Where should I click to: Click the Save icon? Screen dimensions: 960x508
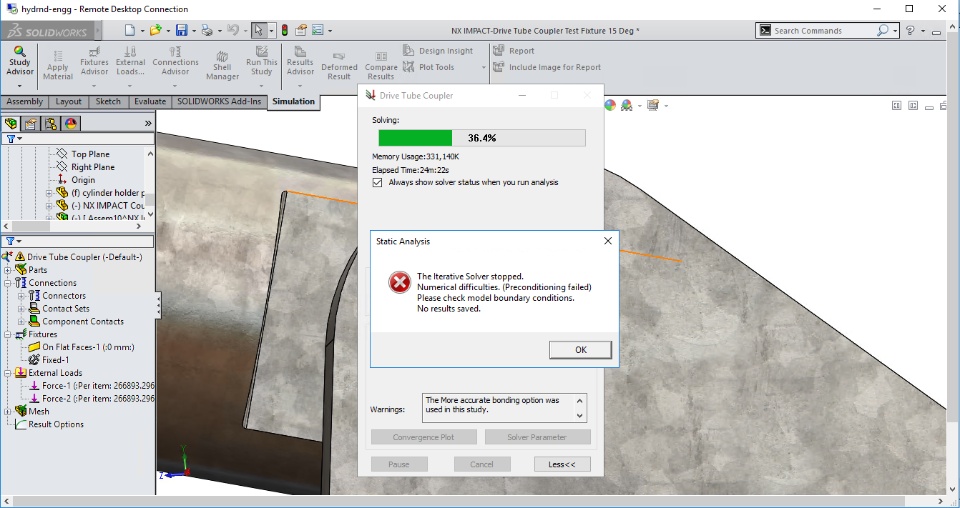[181, 30]
